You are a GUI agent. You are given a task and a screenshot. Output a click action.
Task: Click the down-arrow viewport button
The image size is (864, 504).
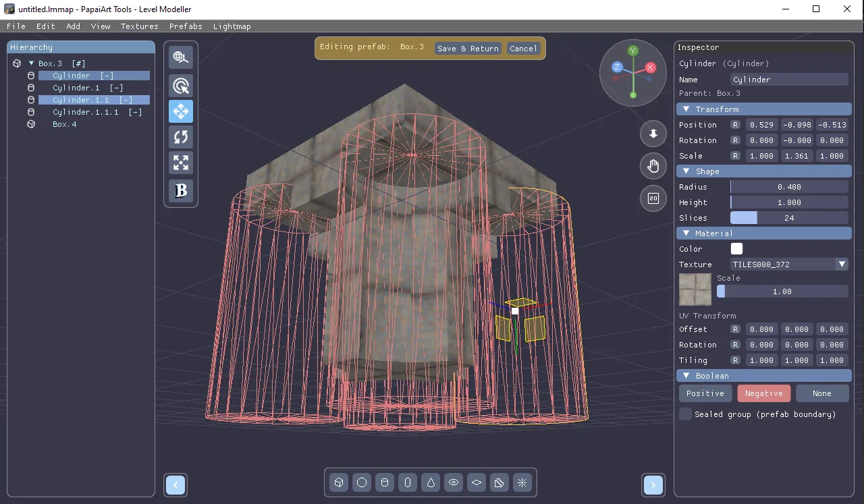coord(653,134)
